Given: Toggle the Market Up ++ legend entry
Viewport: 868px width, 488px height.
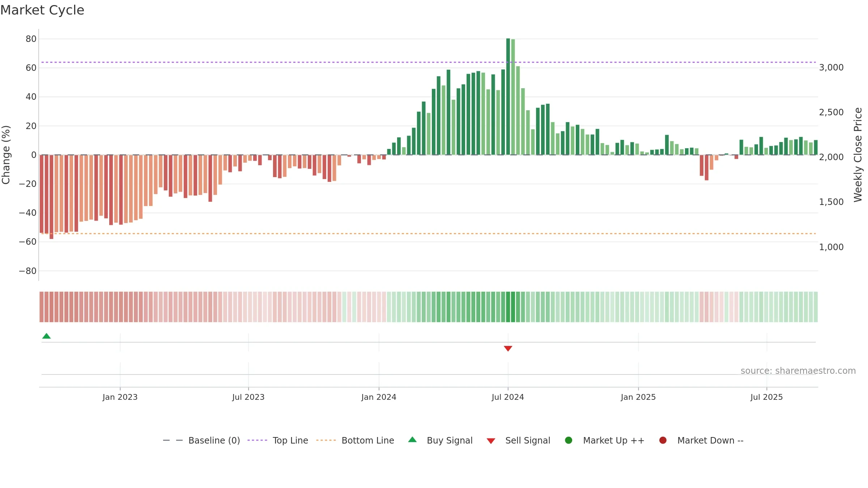Looking at the screenshot, I should [x=605, y=440].
